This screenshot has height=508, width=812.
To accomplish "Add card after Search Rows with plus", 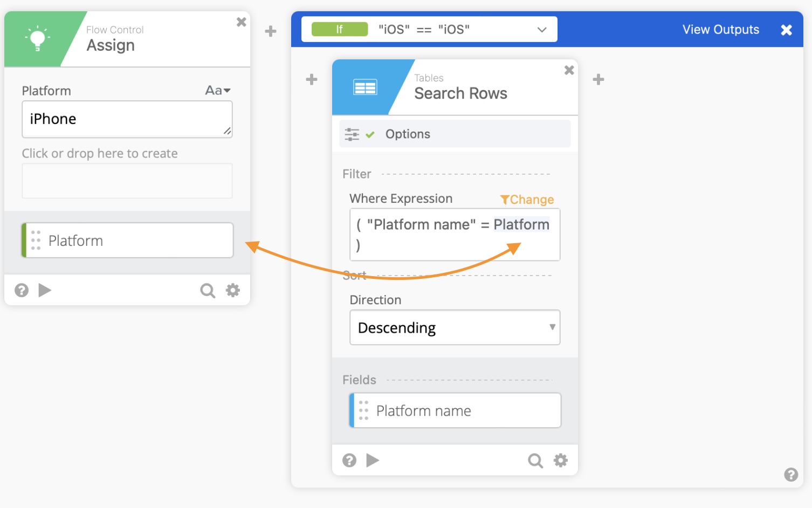I will tap(598, 80).
